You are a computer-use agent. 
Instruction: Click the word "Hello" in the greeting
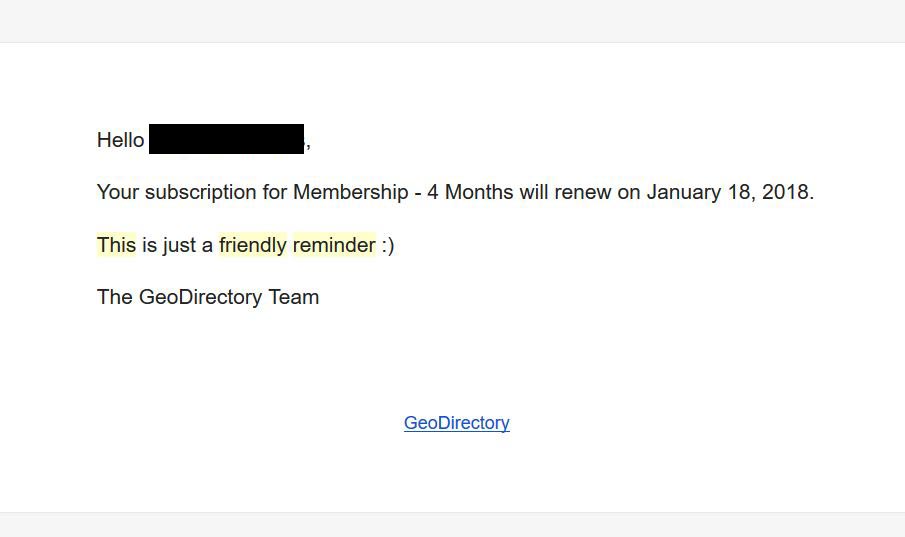coord(120,140)
